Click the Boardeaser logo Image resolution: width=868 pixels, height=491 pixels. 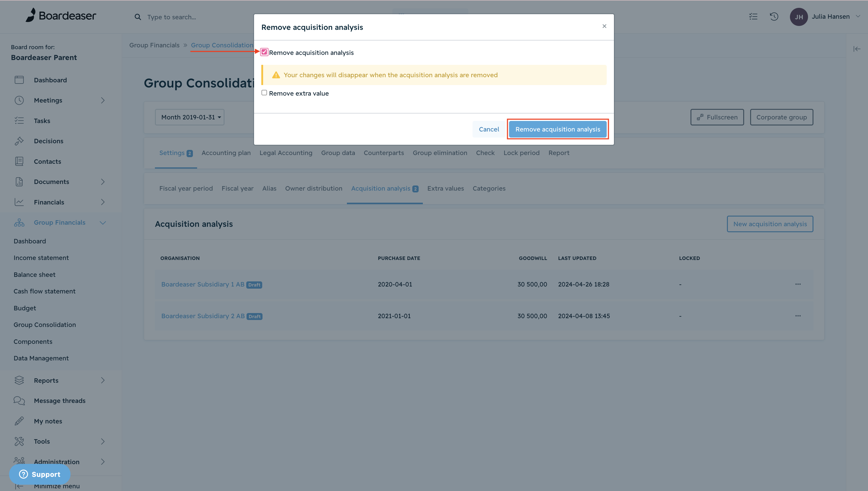(x=61, y=15)
